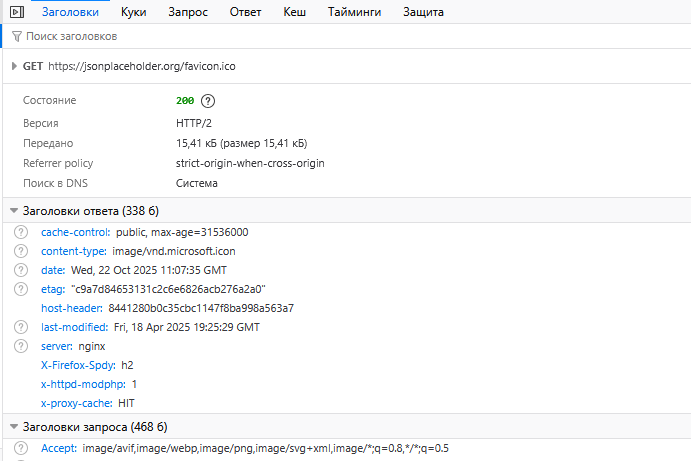
Task: Expand the GET request URL row
Action: click(x=13, y=66)
